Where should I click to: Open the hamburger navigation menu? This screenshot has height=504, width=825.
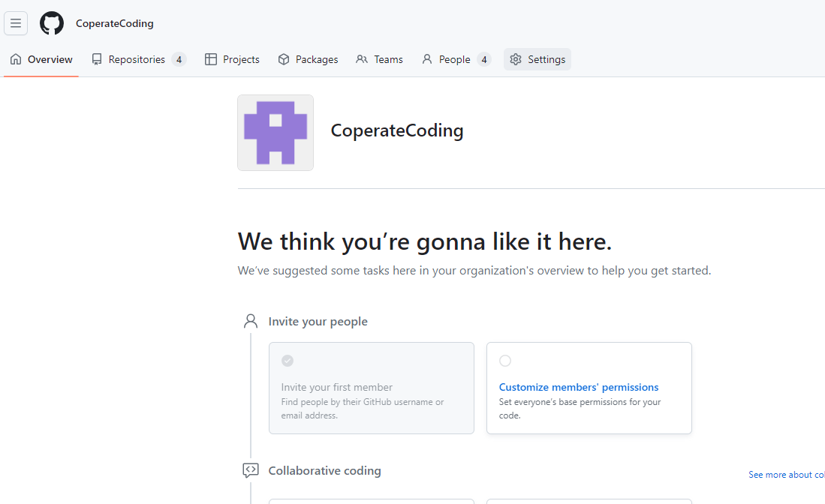[x=16, y=23]
